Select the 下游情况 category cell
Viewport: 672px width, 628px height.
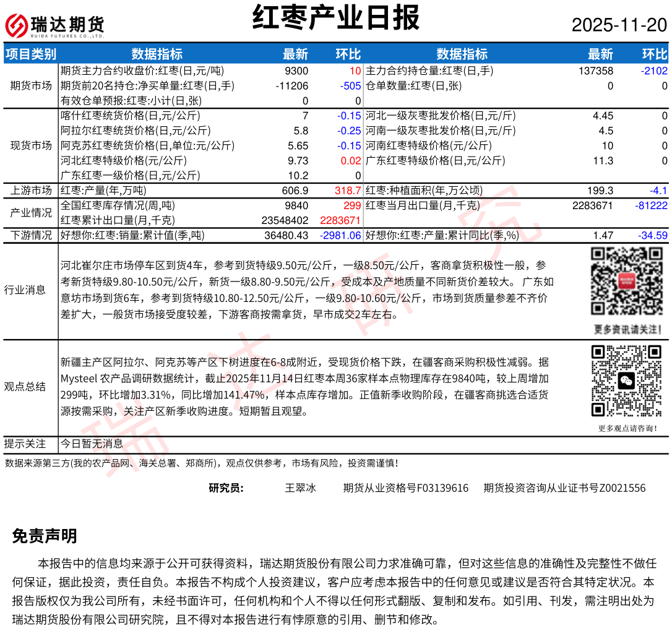(30, 235)
